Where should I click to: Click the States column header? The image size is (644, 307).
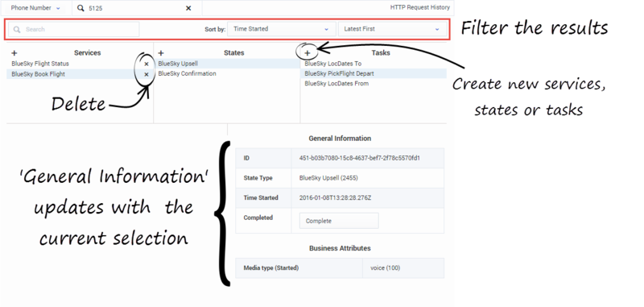(x=234, y=53)
